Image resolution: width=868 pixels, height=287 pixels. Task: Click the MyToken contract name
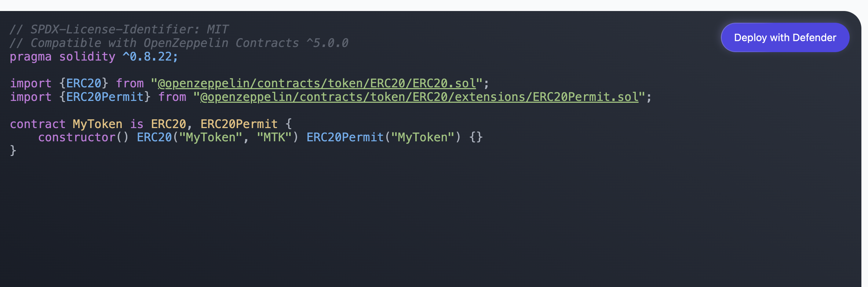pos(96,124)
